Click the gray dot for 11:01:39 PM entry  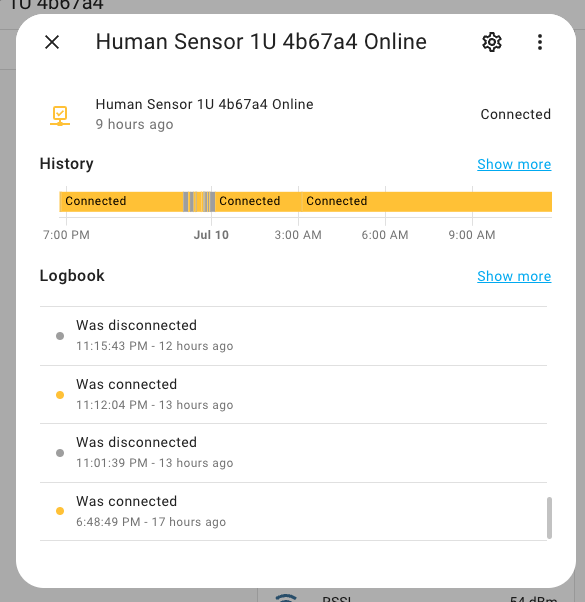[60, 453]
